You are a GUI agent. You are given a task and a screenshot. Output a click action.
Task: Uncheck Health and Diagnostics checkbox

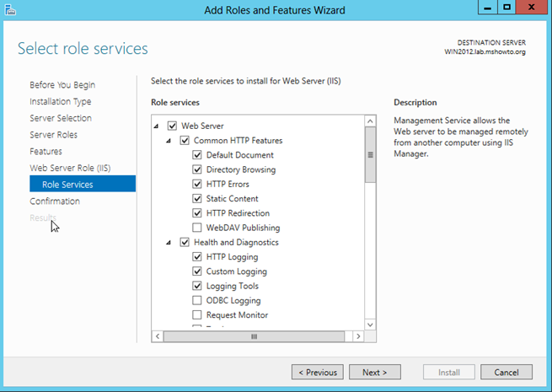(x=185, y=242)
